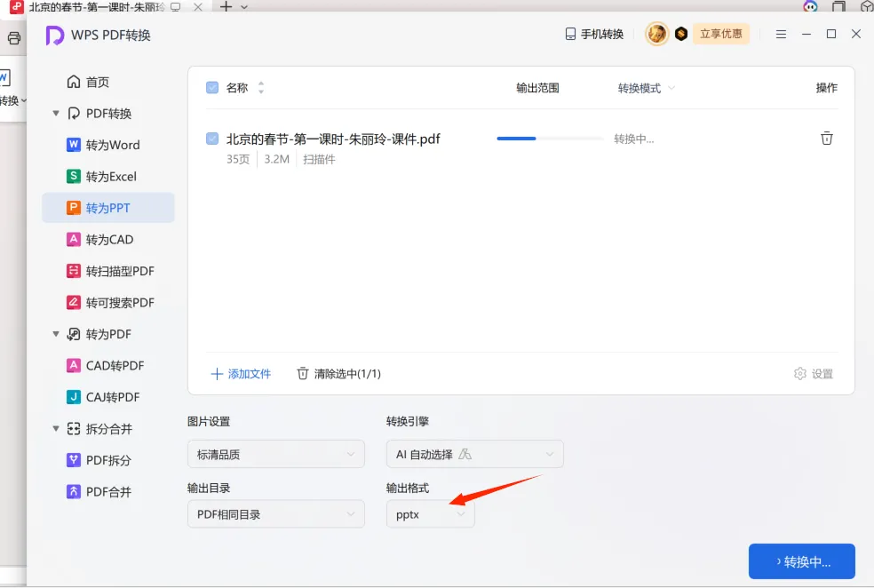Screen dimensions: 874x588
Task: Collapse the 转为PDF tree section
Action: tap(56, 334)
